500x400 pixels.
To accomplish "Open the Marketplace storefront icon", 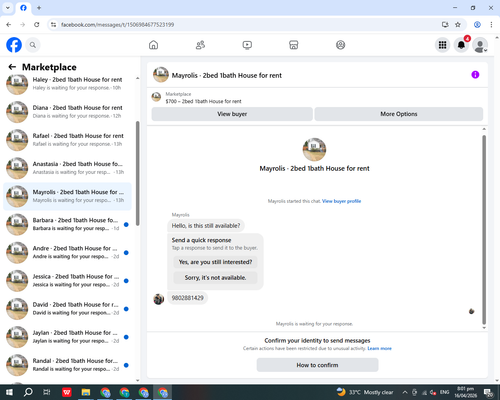I will [294, 45].
